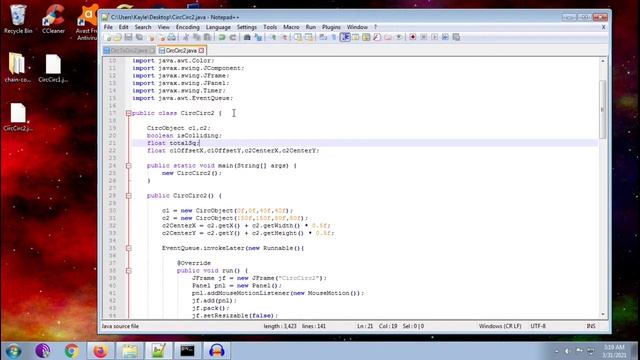
Task: Click the Open file toolbar icon
Action: 118,38
